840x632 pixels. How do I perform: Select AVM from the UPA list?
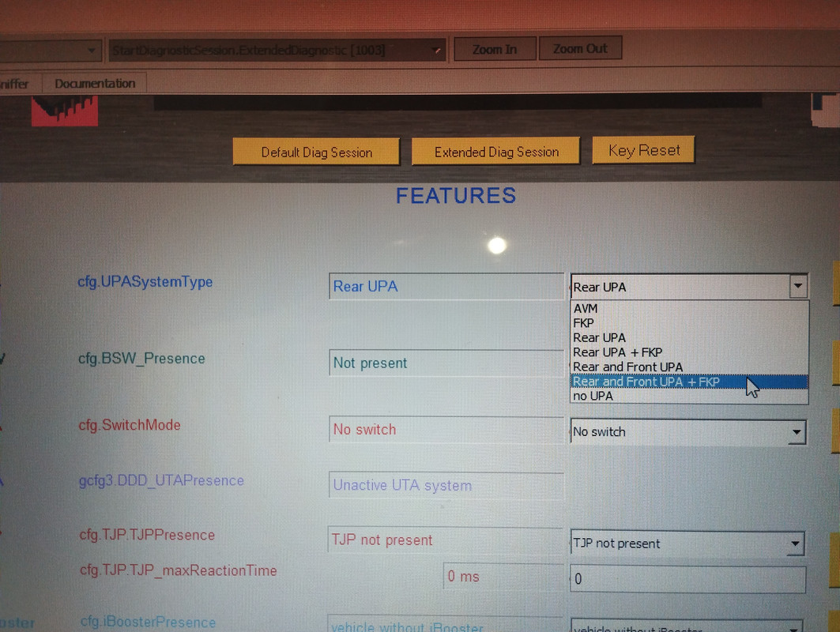[689, 309]
